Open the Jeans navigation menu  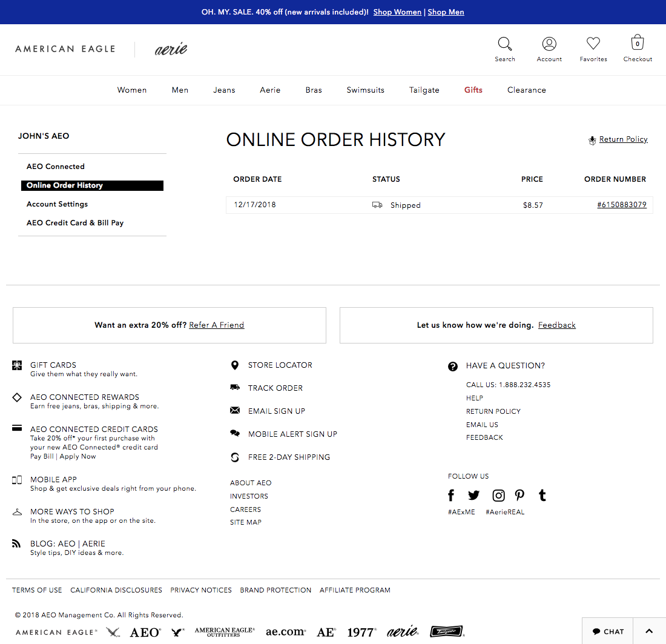pos(224,90)
